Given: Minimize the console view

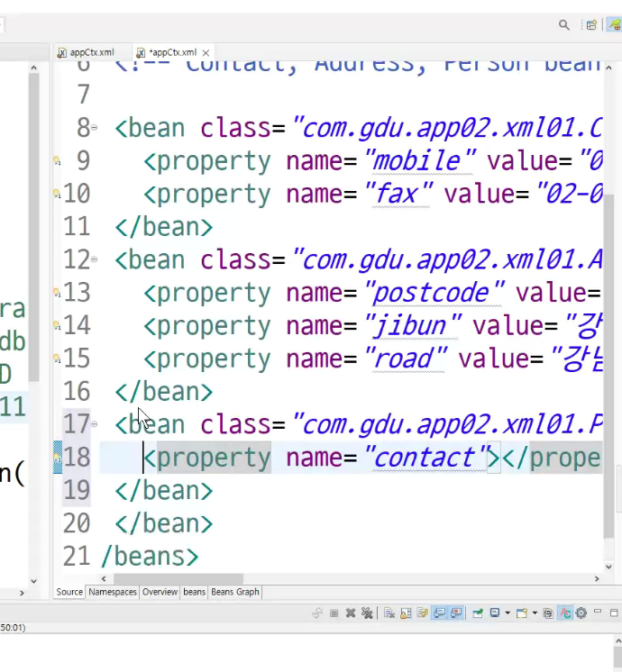Looking at the screenshot, I should point(598,612).
